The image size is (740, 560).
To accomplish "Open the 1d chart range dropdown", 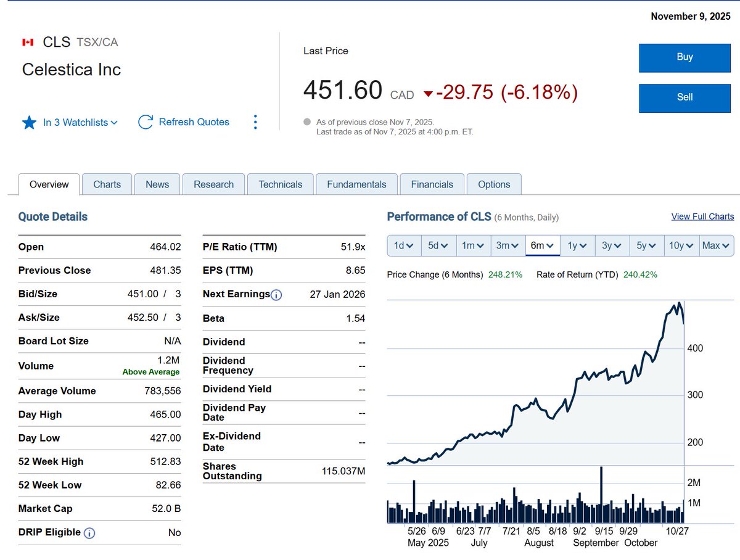I will pyautogui.click(x=404, y=245).
